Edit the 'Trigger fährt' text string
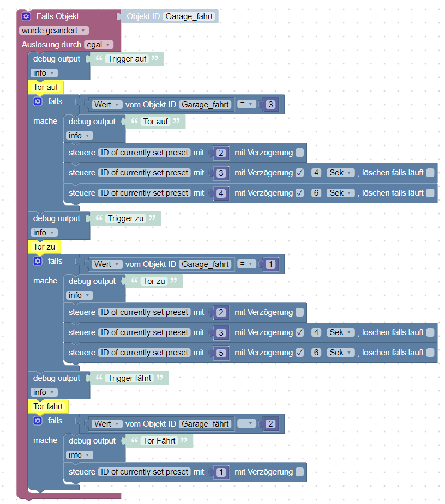This screenshot has width=445, height=504. [129, 378]
